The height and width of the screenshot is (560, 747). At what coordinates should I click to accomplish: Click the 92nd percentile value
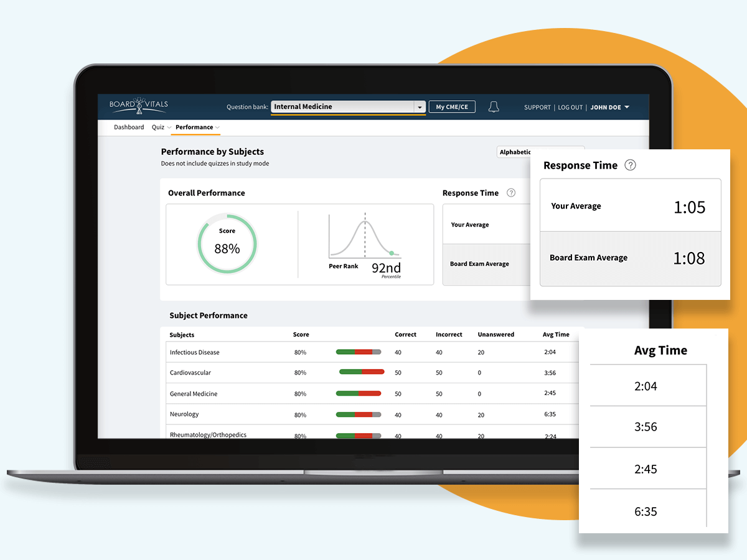(x=387, y=268)
